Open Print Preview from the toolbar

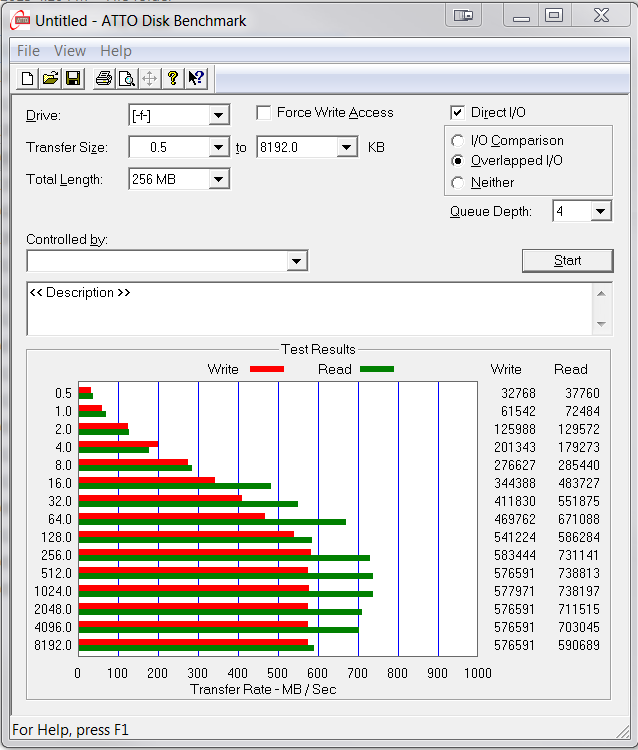click(126, 78)
